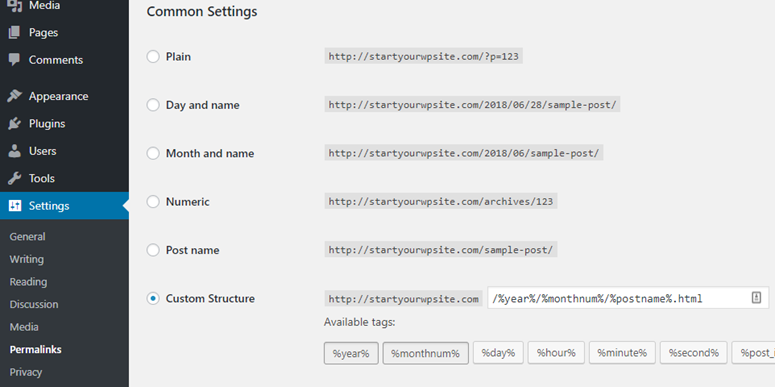
Task: Click the Media icon in sidebar
Action: [x=15, y=6]
